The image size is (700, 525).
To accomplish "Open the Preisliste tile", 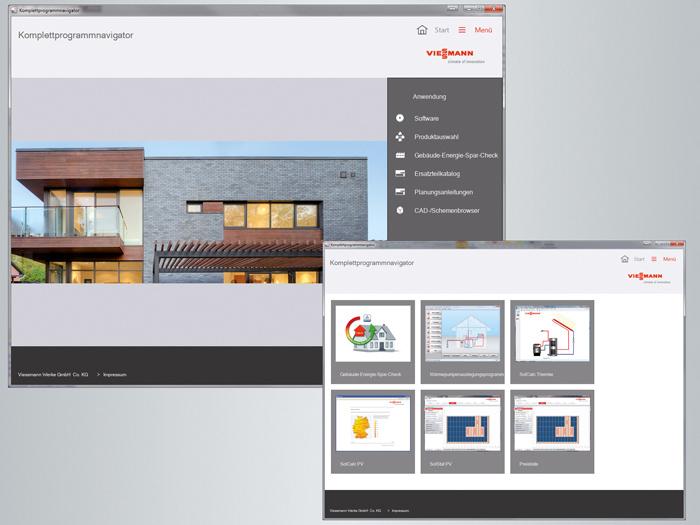I will pos(551,431).
